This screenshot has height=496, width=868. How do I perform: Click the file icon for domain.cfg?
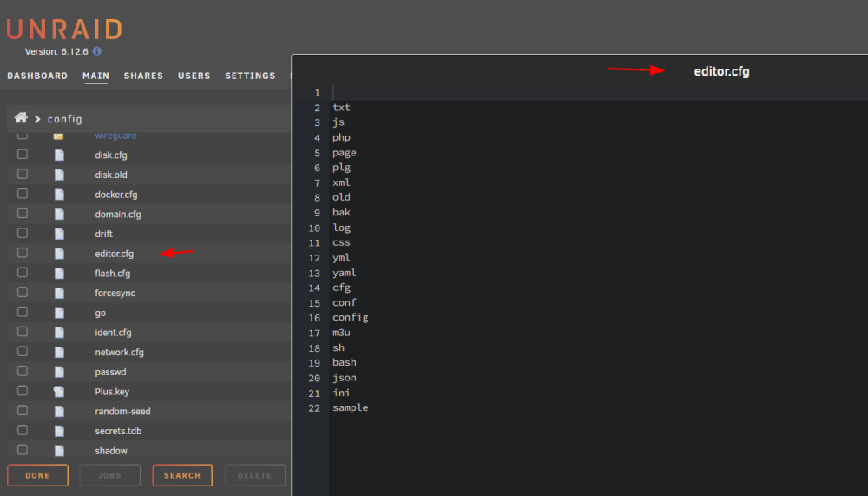[59, 214]
